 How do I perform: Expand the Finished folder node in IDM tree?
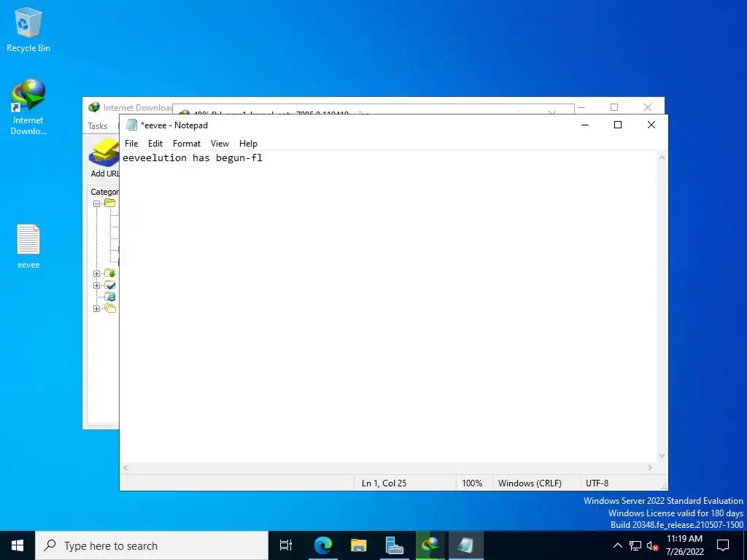(x=97, y=285)
